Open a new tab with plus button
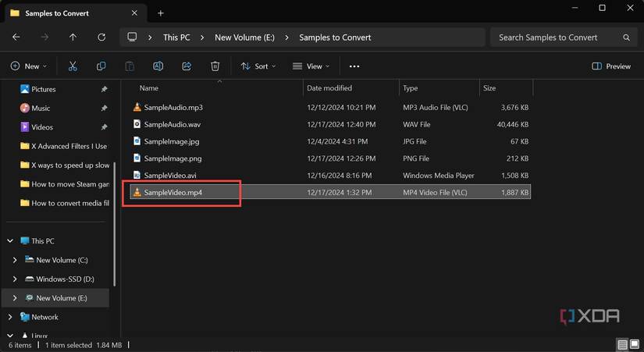The height and width of the screenshot is (352, 644). (161, 13)
